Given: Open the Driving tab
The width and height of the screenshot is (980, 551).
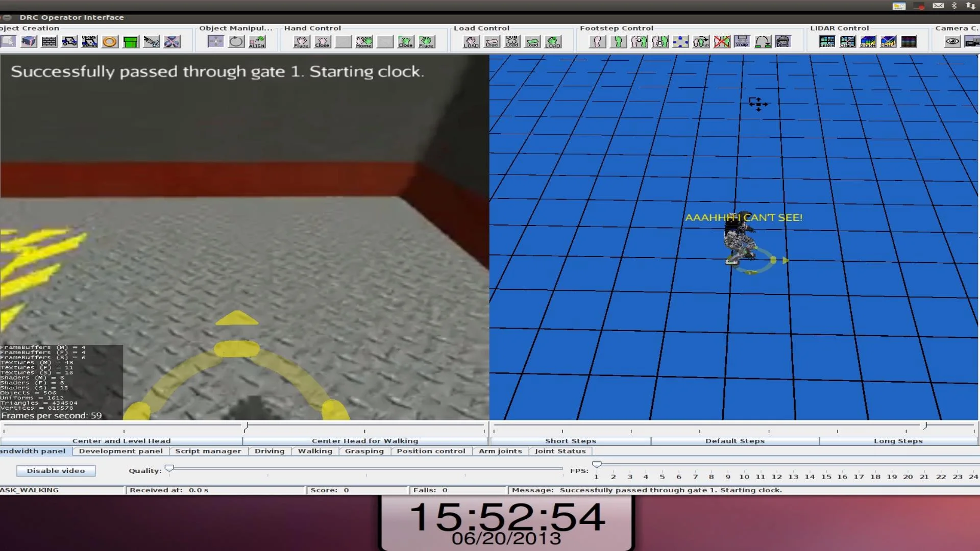Looking at the screenshot, I should tap(269, 451).
